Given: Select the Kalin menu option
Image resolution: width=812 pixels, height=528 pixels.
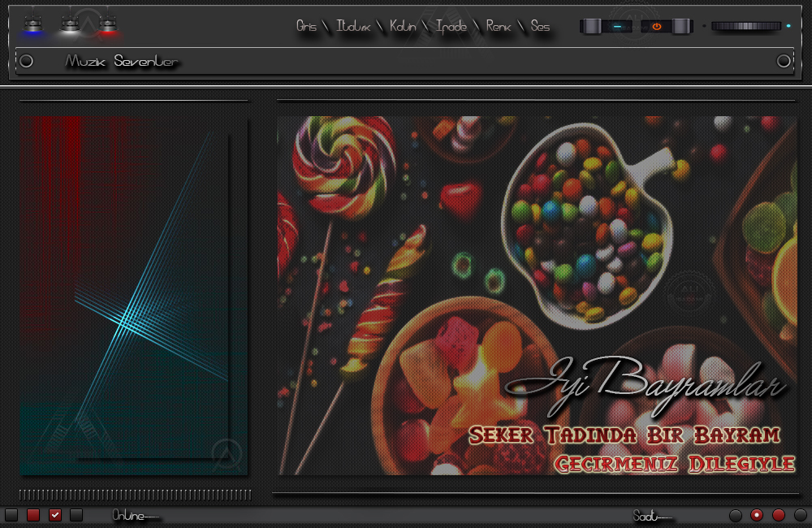Looking at the screenshot, I should (x=403, y=27).
